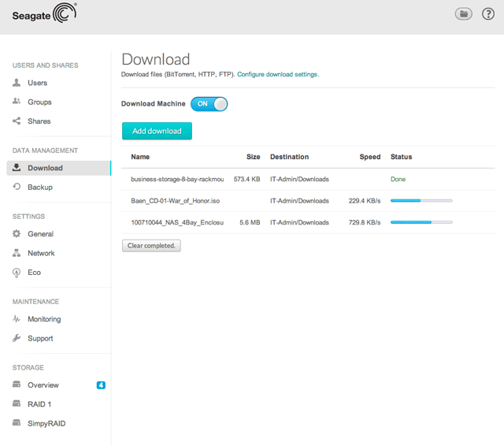Click the Eco lightbulb icon

(x=17, y=273)
